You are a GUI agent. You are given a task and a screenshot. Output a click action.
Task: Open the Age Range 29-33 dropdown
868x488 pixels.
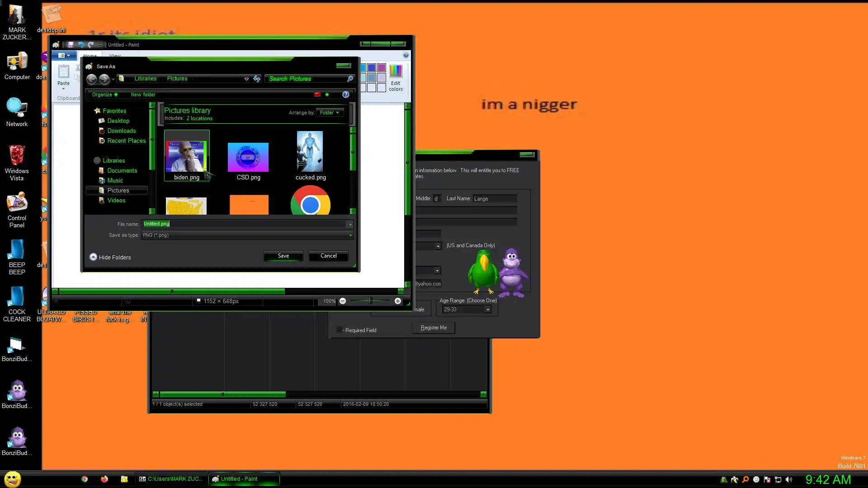coord(487,310)
